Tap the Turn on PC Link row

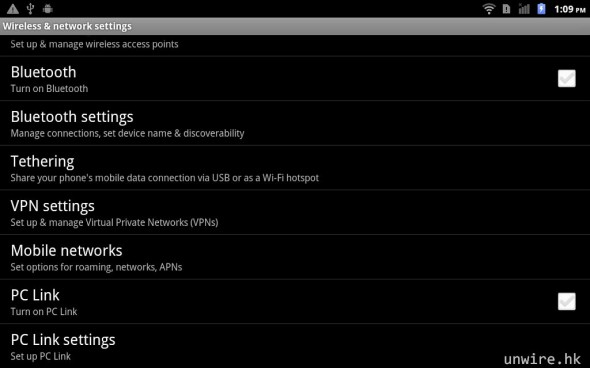point(295,301)
